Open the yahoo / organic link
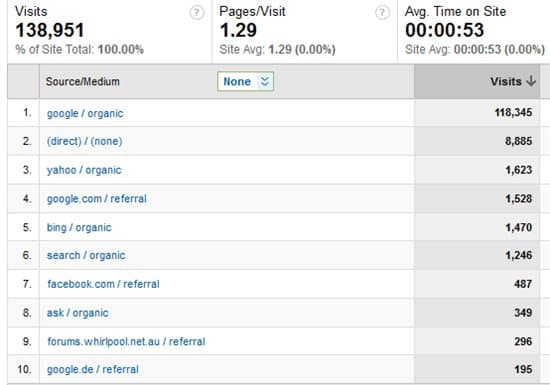550x385 pixels. [84, 170]
